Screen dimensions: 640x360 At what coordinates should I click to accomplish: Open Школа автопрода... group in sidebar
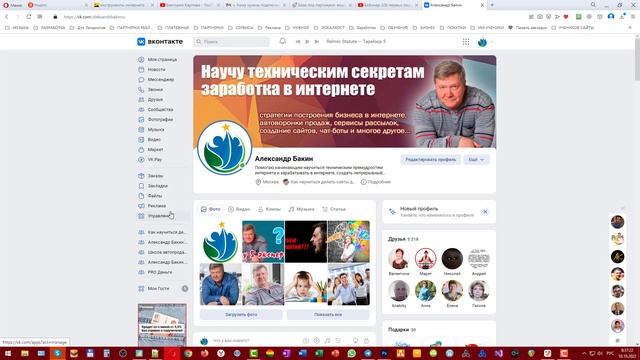coord(162,252)
